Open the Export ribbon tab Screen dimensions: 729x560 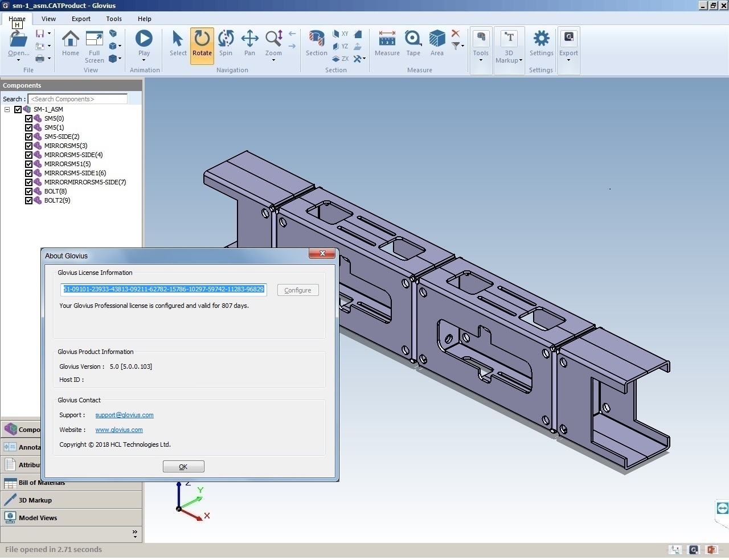(x=81, y=19)
